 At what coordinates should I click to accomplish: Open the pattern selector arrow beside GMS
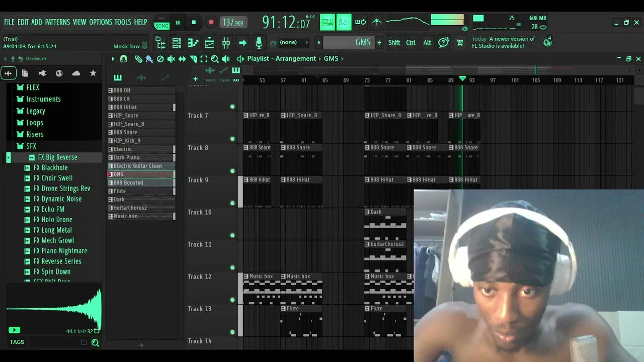[318, 43]
